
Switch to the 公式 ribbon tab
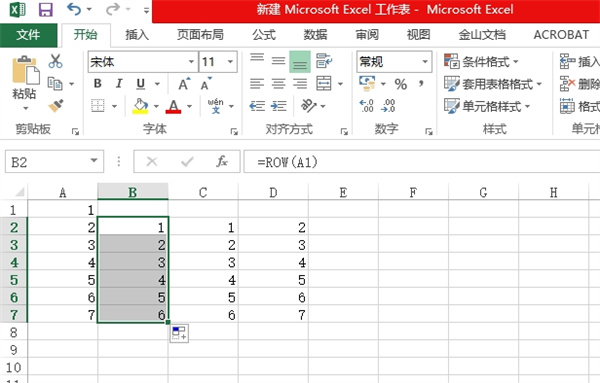pos(264,35)
